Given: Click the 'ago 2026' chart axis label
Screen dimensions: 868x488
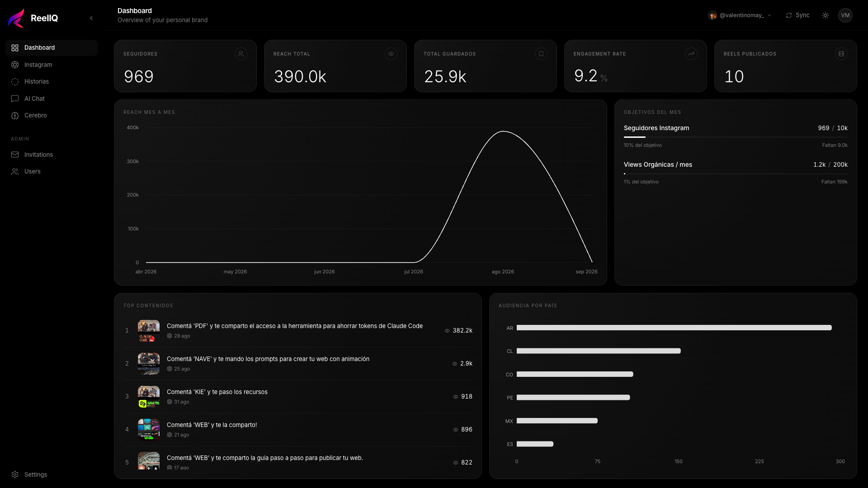Looking at the screenshot, I should coord(503,272).
